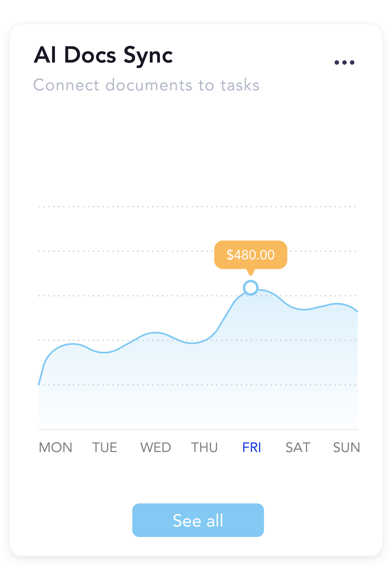Choose THU on the chart axis
The height and width of the screenshot is (578, 392).
pyautogui.click(x=204, y=447)
